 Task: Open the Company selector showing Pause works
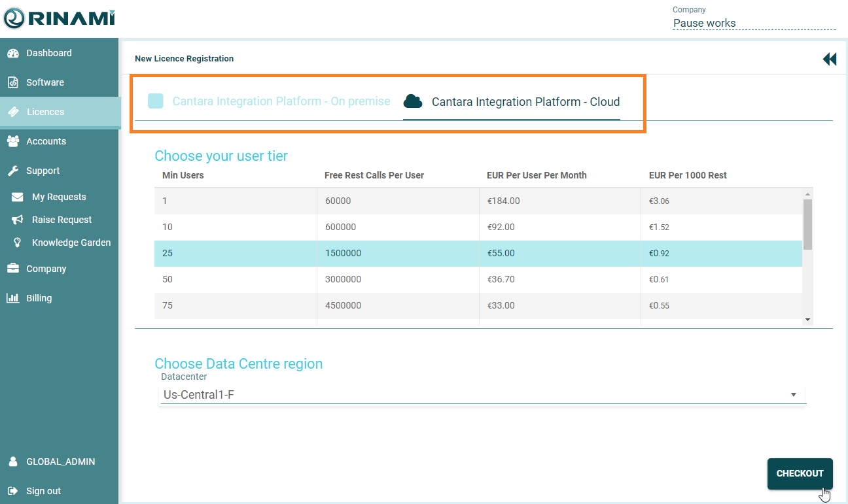754,24
